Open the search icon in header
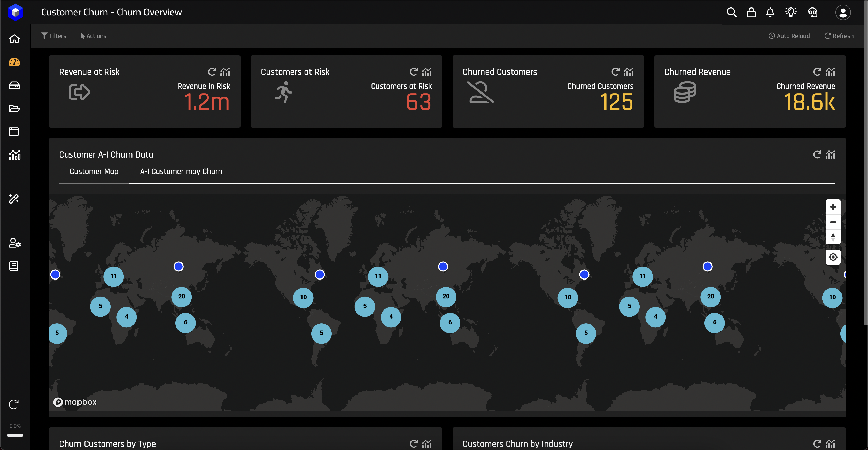The width and height of the screenshot is (868, 450). [x=731, y=12]
